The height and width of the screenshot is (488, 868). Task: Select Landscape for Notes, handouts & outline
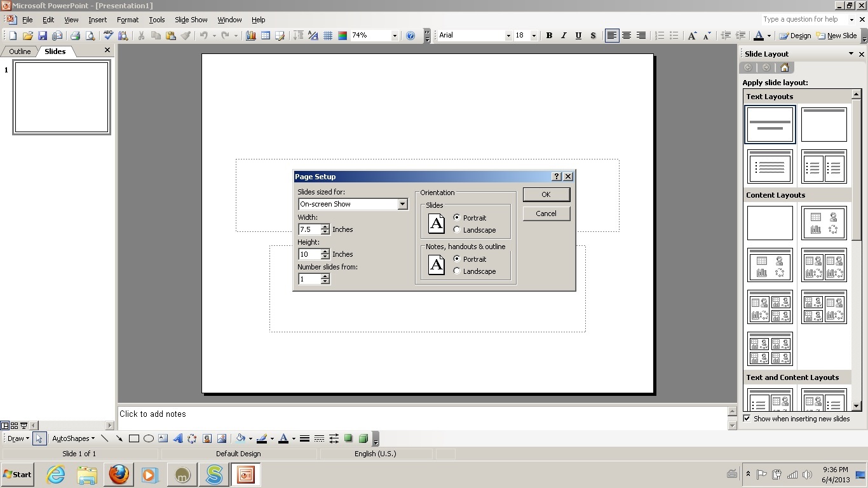pos(457,271)
